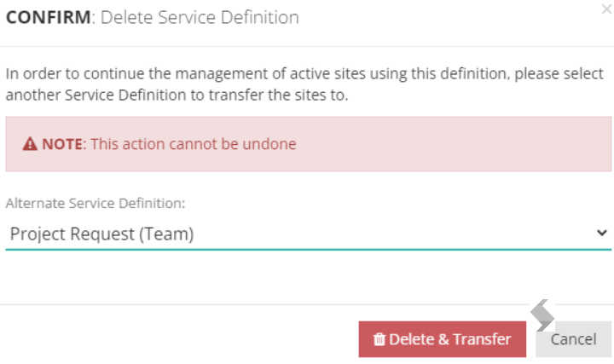Dismiss the dialog using Cancel
614x364 pixels.
(573, 339)
